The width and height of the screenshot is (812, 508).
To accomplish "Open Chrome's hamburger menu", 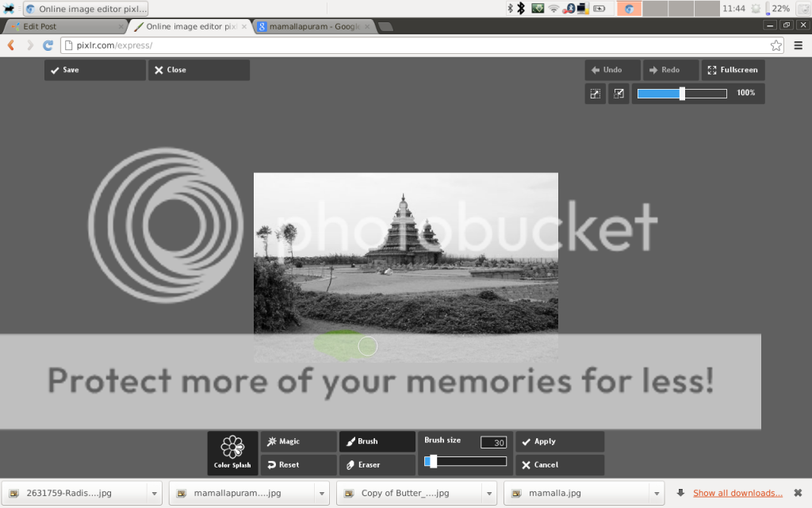I will 799,45.
